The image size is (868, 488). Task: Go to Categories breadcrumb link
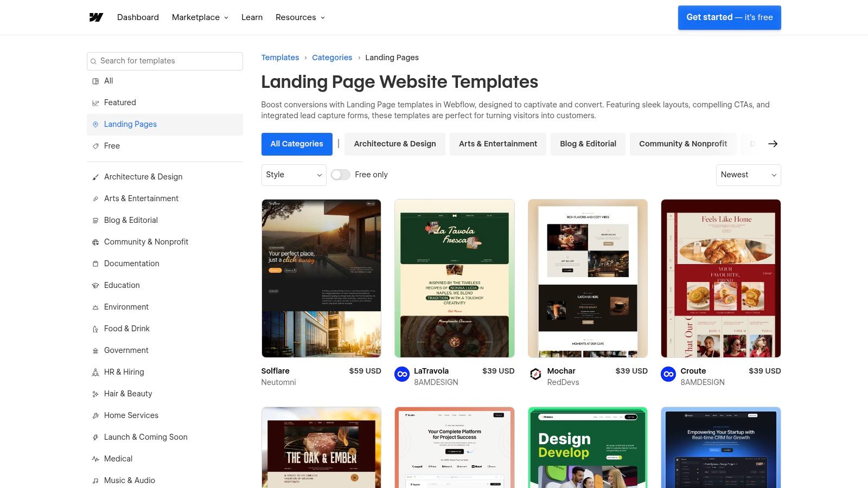coord(332,57)
